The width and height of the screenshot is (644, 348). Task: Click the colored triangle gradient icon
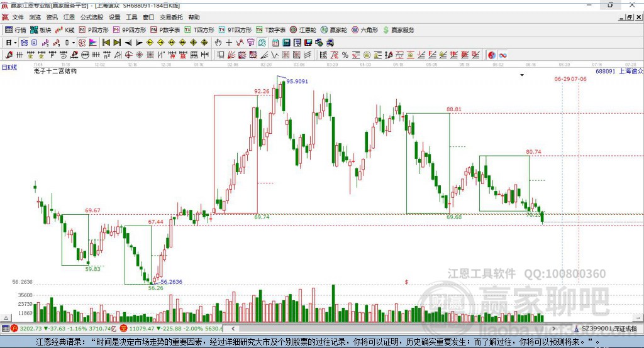coord(93,43)
